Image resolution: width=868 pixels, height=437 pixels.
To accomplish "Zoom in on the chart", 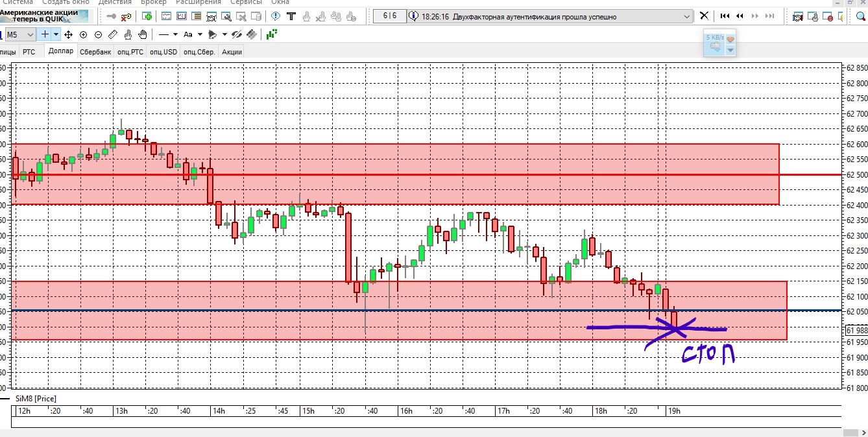I will [84, 34].
